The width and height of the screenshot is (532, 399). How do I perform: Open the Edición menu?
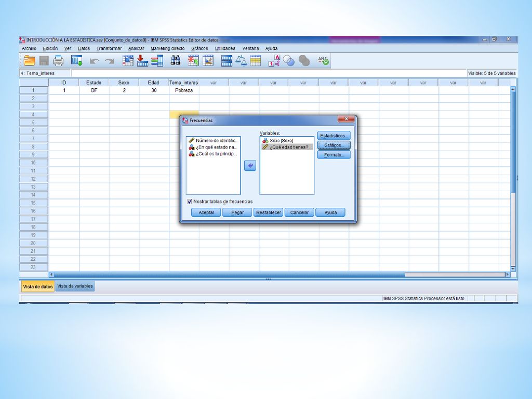[50, 48]
